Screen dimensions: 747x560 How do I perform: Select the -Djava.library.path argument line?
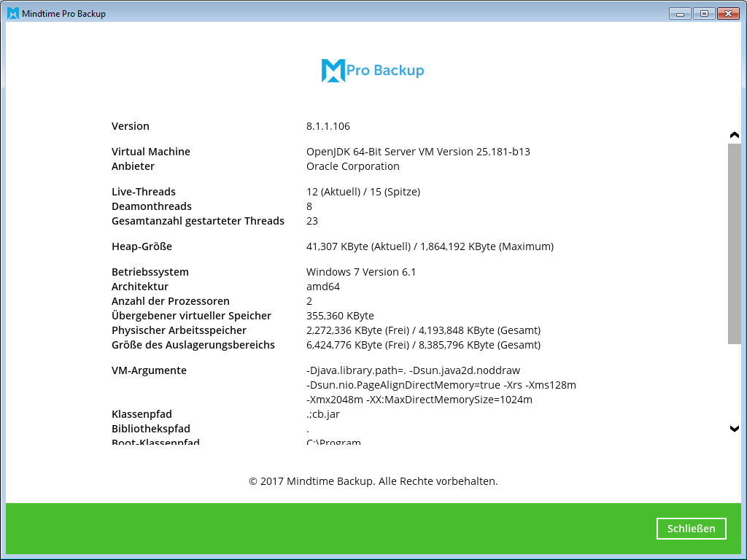[x=413, y=370]
